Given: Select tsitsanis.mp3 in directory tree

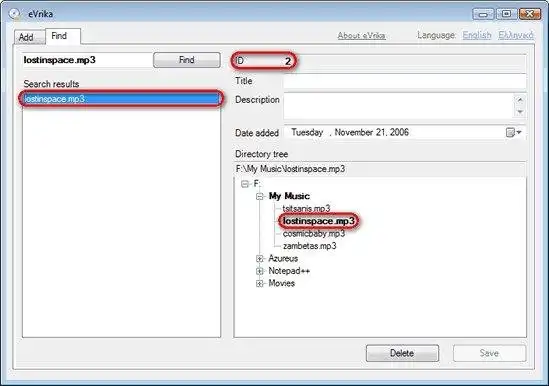Looking at the screenshot, I should click(306, 208).
